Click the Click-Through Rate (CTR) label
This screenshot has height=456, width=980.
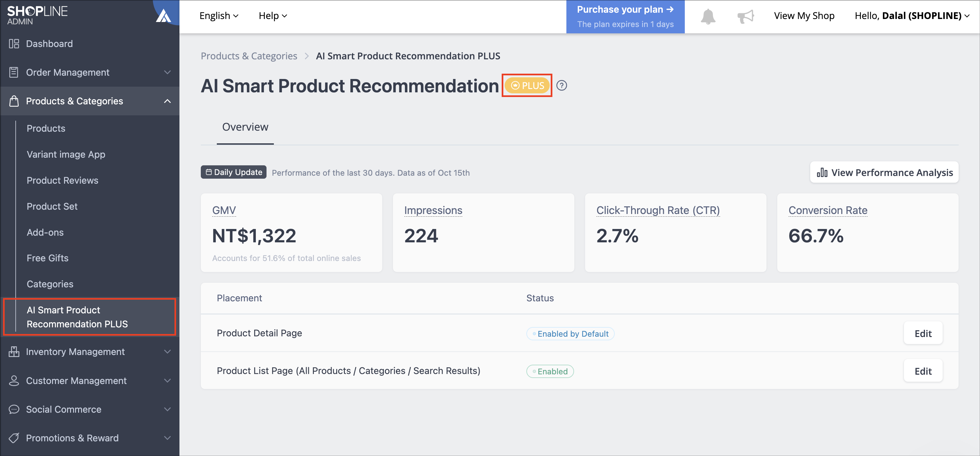(658, 210)
